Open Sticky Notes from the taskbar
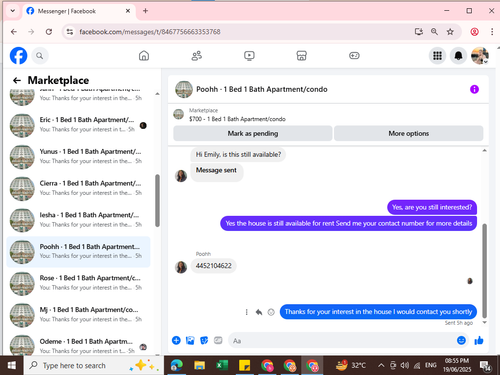This screenshot has width=500, height=375. [x=244, y=366]
